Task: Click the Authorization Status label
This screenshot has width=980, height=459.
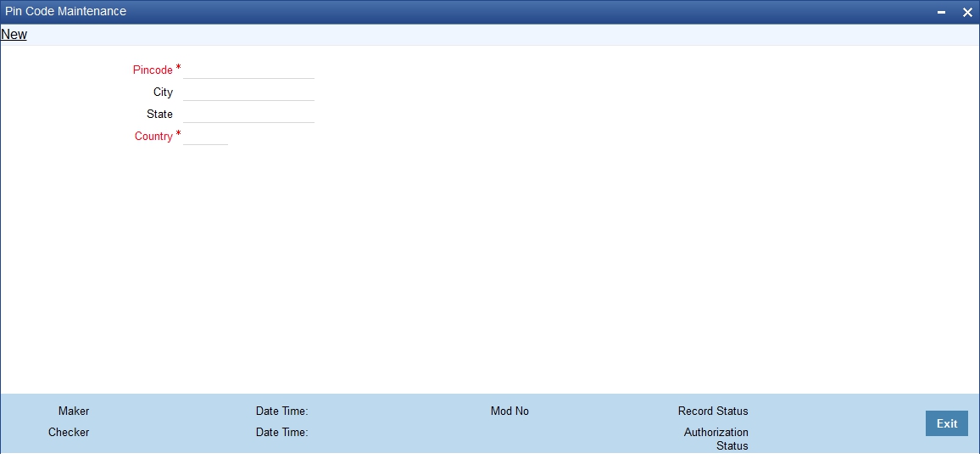Action: (716, 439)
